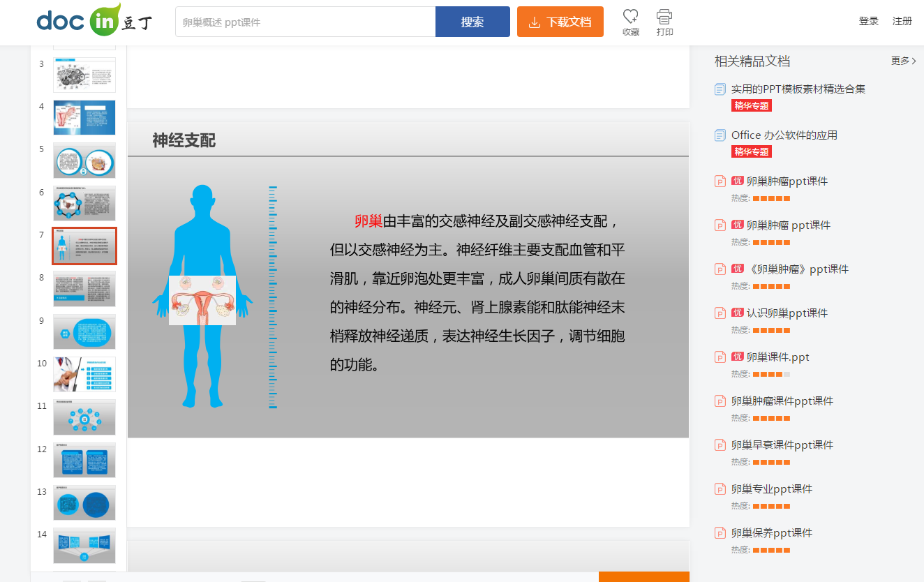Select slide thumbnail number 10
The height and width of the screenshot is (582, 924).
coord(84,374)
